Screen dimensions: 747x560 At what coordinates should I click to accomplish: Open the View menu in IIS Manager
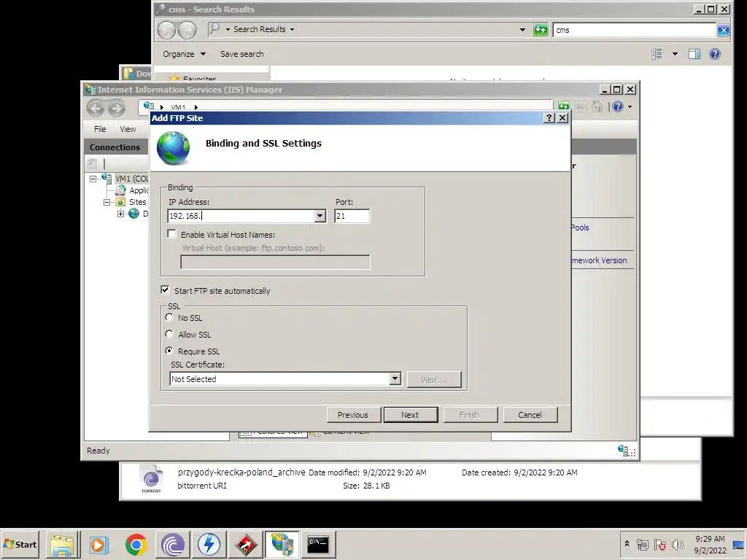(128, 129)
